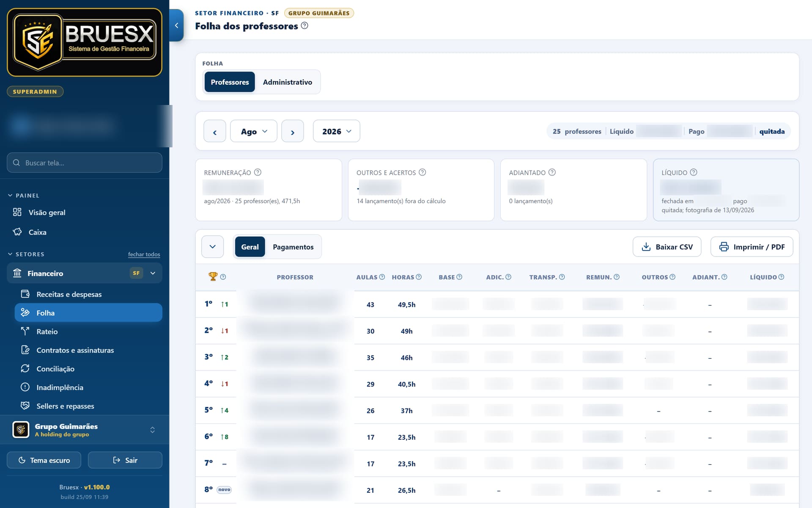Open Receitas e despesas
Screen dimensions: 812x508
tap(88, 294)
